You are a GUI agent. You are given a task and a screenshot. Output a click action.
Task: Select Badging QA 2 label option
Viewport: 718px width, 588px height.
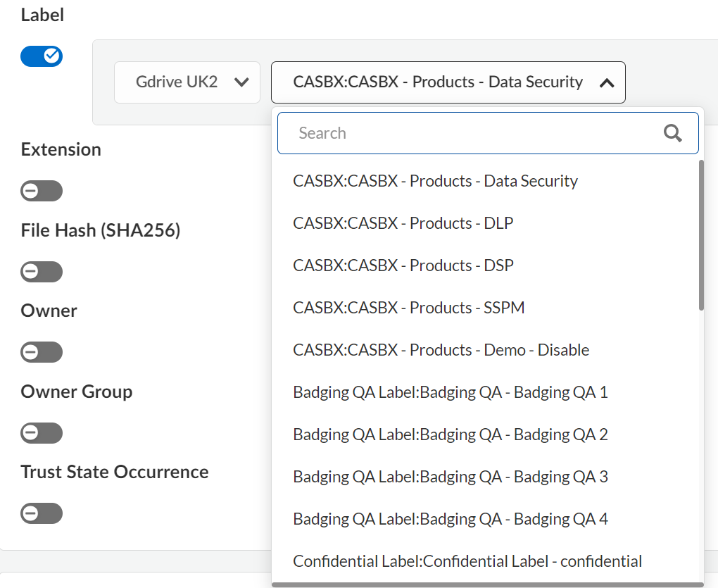[450, 434]
